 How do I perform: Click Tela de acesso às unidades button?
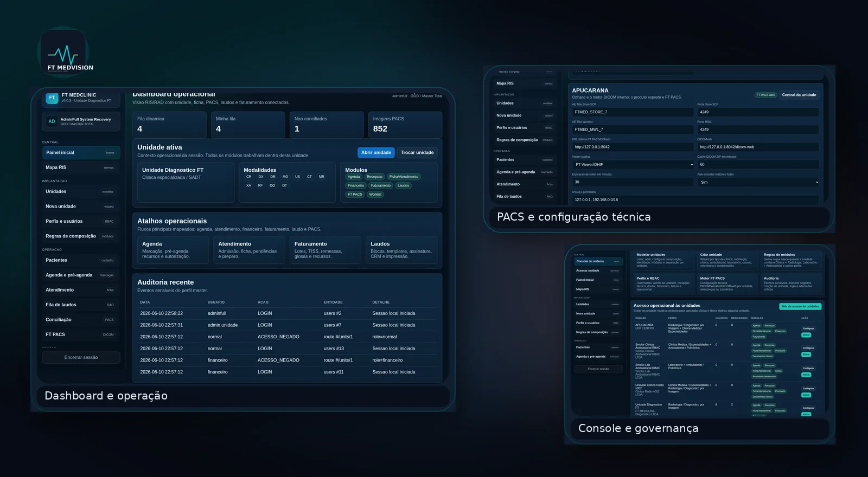point(800,306)
